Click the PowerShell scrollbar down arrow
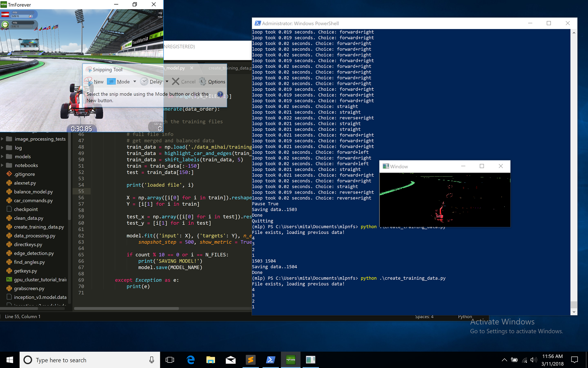588x368 pixels. coord(574,312)
